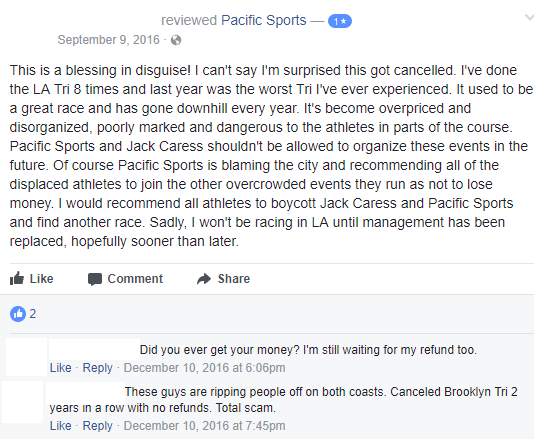Click the thumbs-up Like icon under review
This screenshot has height=439, width=534.
tap(17, 278)
